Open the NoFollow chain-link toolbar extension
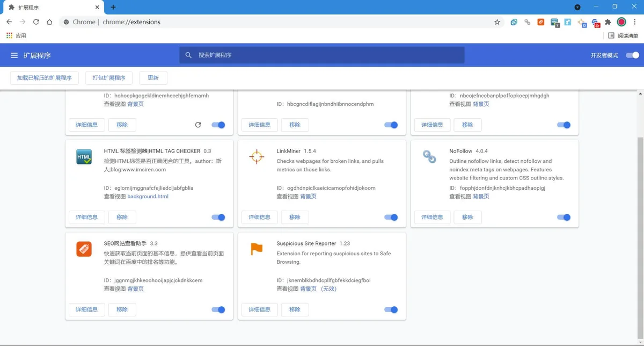This screenshot has height=346, width=644. (527, 22)
